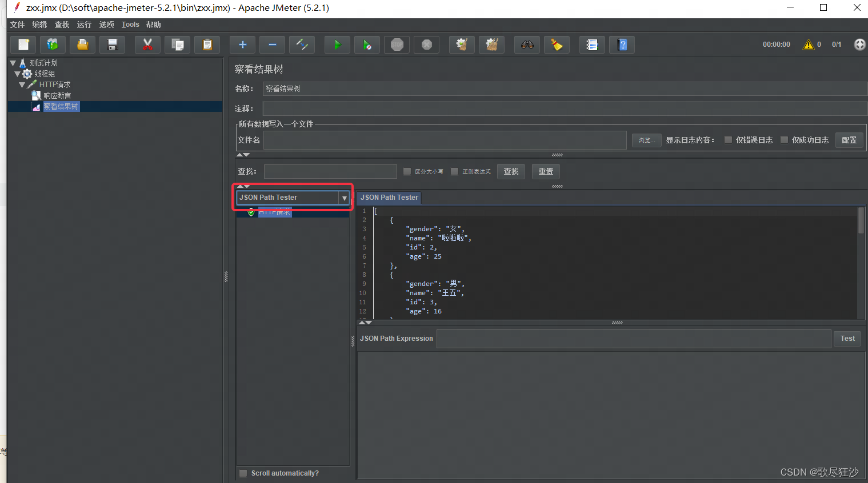Collapse the 线程组 tree arrow
868x483 pixels.
tap(18, 74)
